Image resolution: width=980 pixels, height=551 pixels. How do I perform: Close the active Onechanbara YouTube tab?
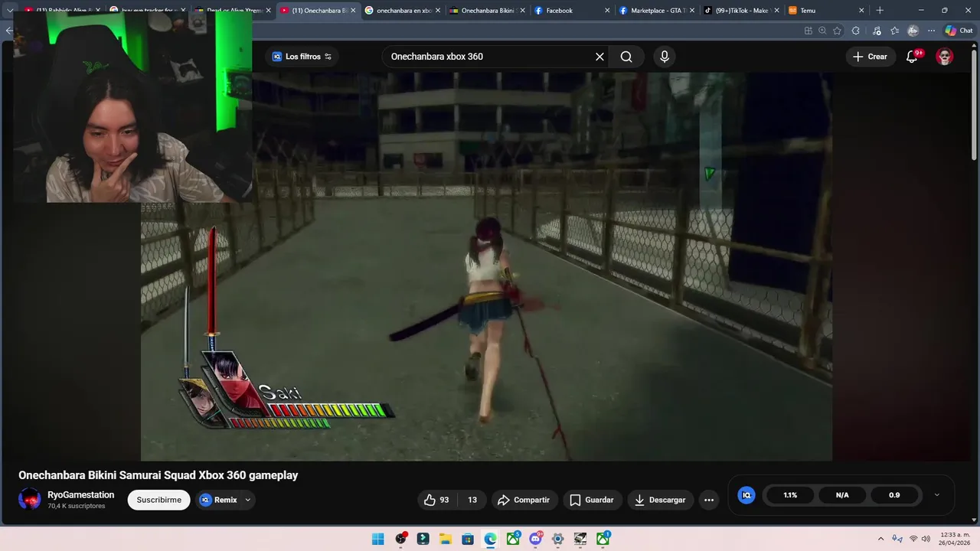pyautogui.click(x=353, y=11)
